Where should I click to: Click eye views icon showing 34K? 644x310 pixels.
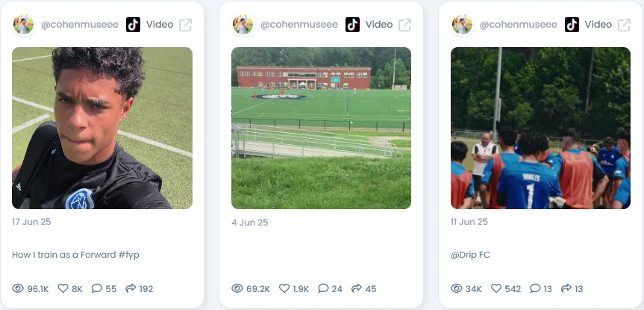[456, 288]
